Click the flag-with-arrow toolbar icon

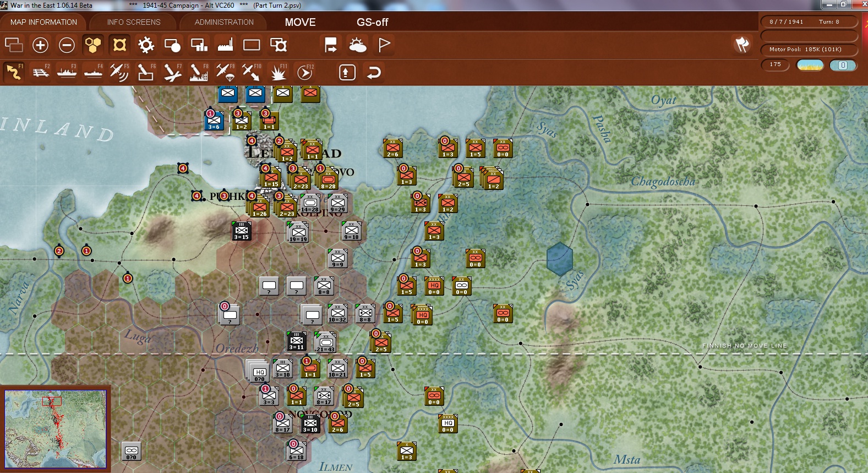[x=331, y=45]
